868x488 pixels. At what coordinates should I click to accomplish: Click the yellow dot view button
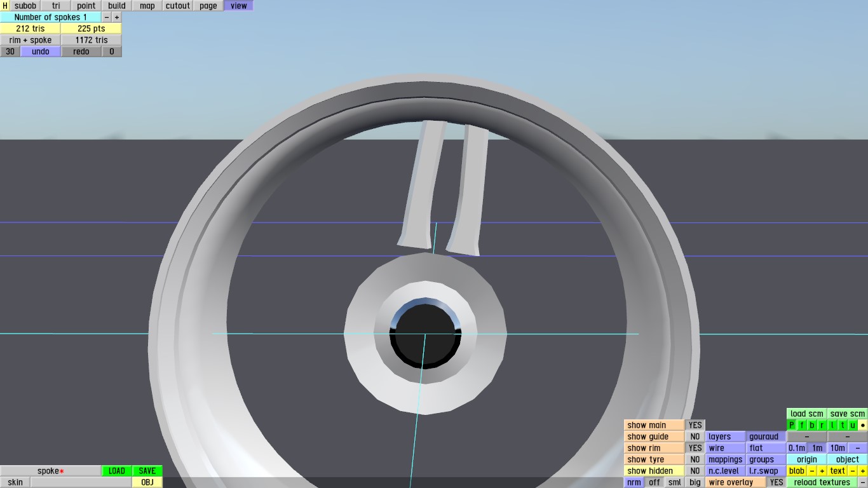[x=863, y=425]
